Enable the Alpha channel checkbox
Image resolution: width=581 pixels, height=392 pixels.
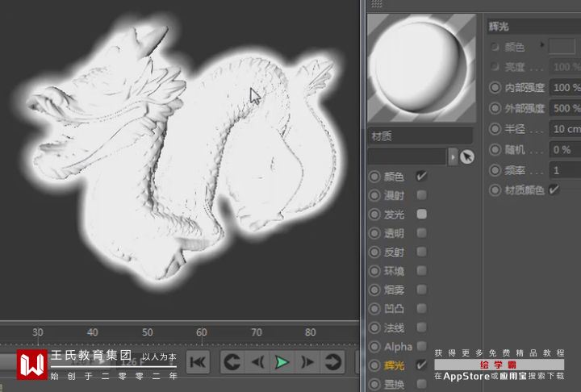(x=421, y=346)
